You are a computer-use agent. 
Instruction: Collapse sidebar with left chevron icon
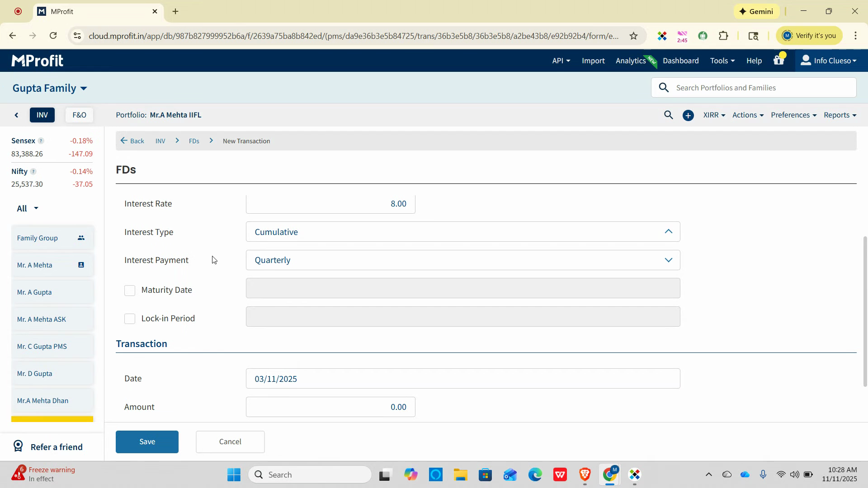tap(17, 115)
